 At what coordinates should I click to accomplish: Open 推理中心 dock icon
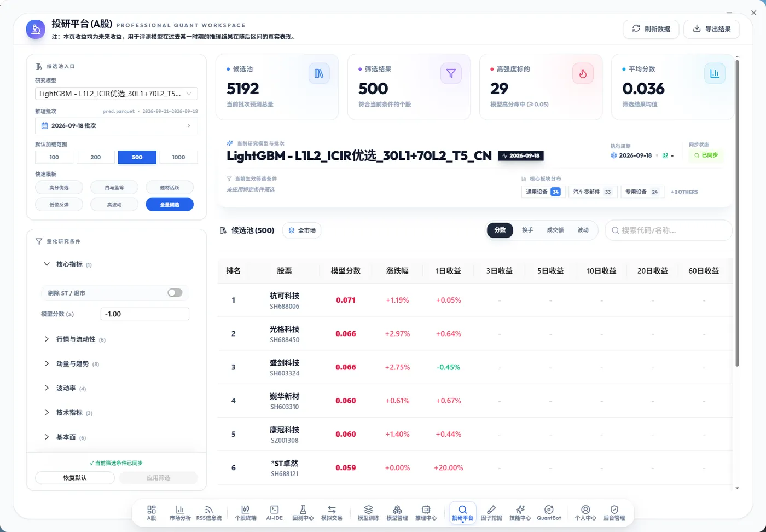pyautogui.click(x=426, y=513)
